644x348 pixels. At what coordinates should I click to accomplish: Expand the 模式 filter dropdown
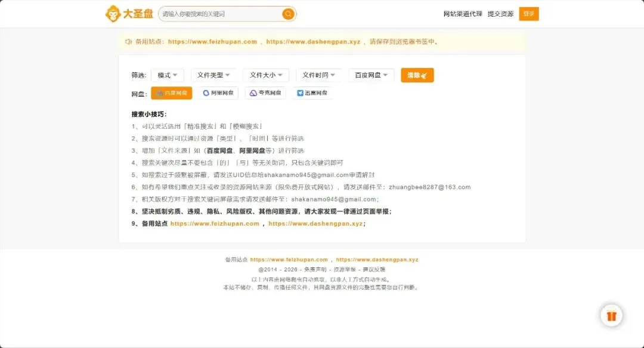167,75
